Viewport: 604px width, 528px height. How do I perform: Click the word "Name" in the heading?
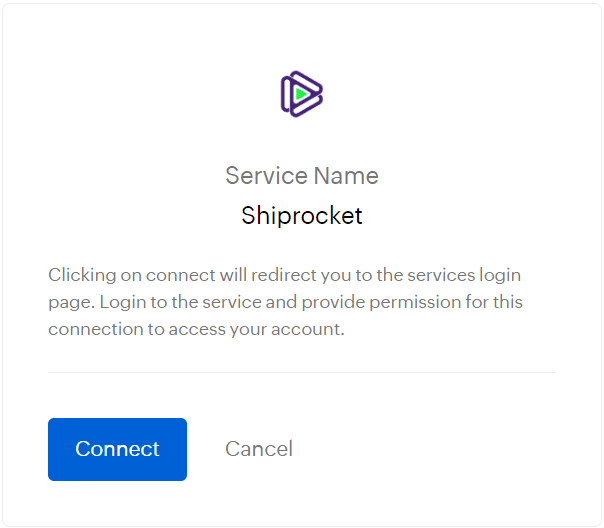point(346,176)
